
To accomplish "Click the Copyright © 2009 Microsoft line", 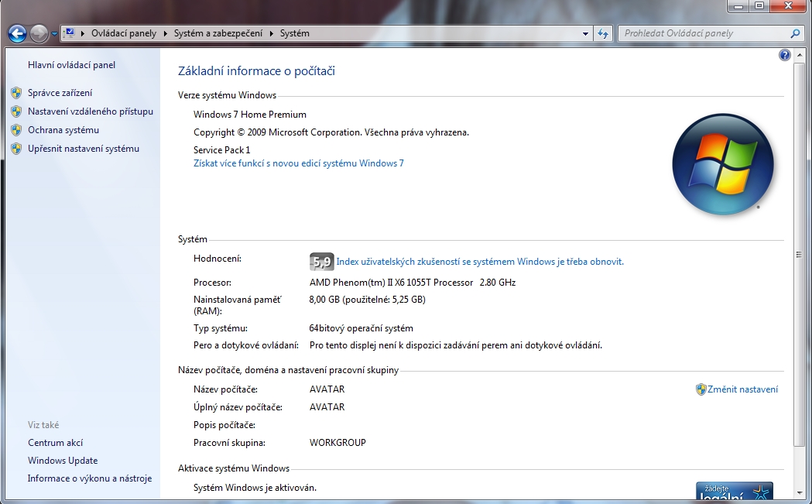I will [x=331, y=132].
